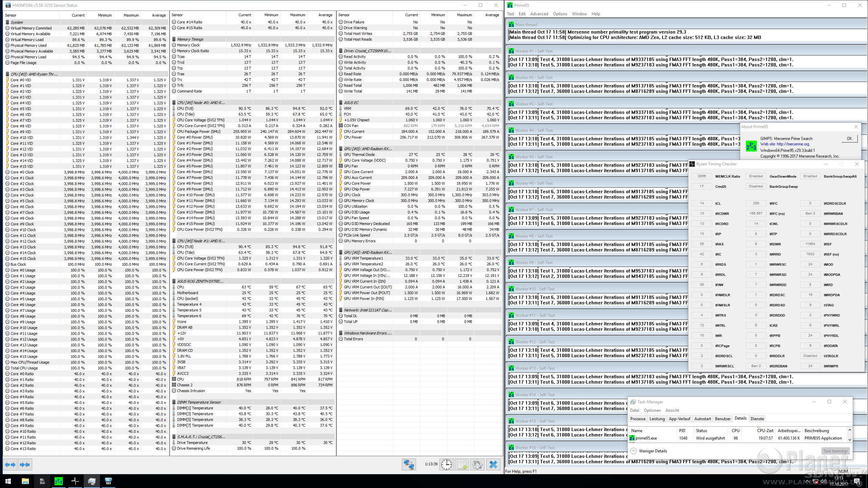Open Prime95 Test menu
The image size is (868, 488).
510,14
